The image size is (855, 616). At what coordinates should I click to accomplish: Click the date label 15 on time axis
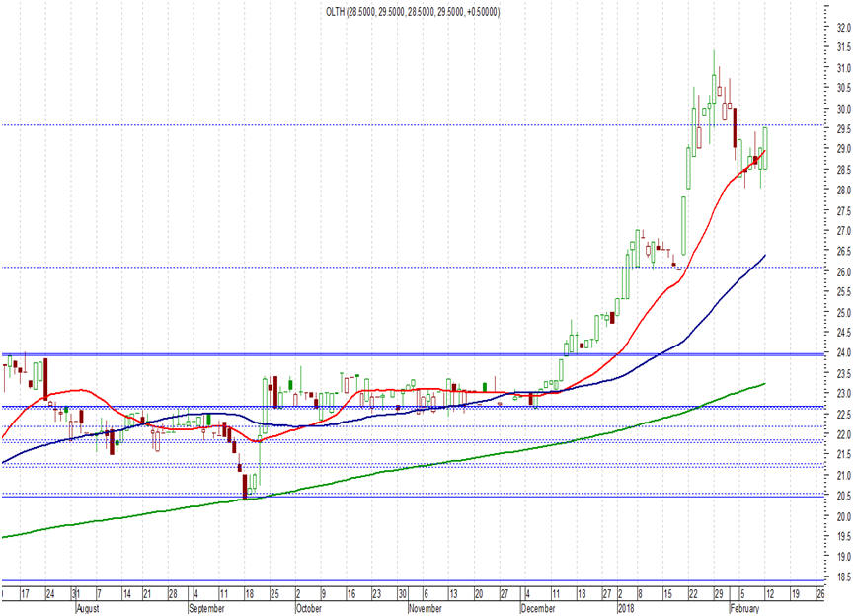tap(668, 593)
